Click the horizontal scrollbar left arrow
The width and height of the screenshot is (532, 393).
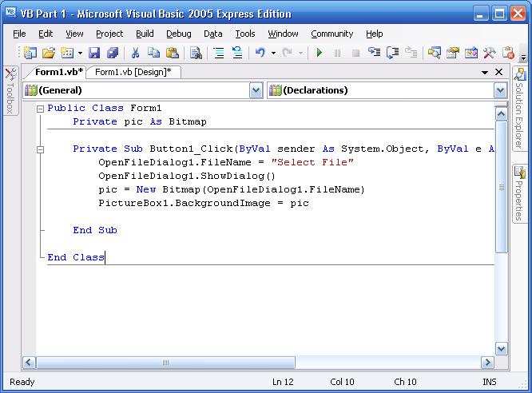pyautogui.click(x=29, y=363)
